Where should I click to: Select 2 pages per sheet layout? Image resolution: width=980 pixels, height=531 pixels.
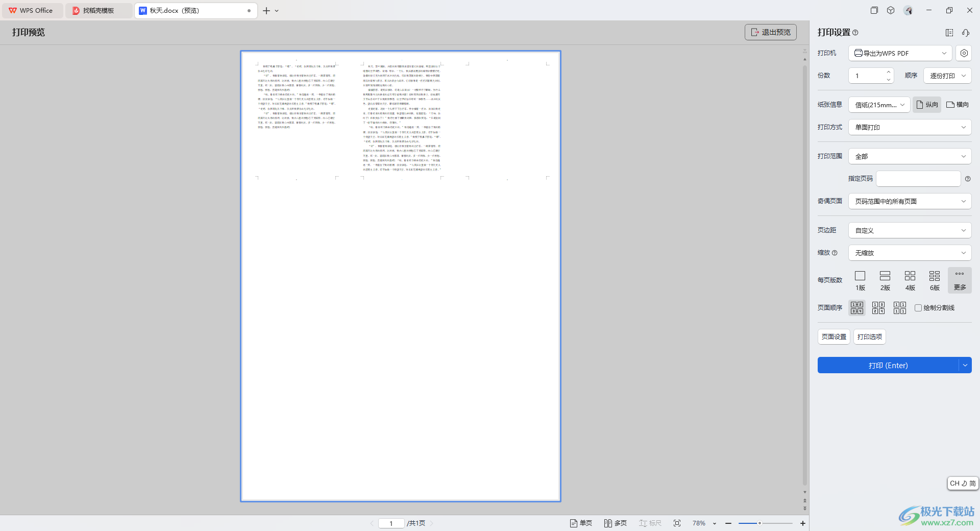(885, 280)
